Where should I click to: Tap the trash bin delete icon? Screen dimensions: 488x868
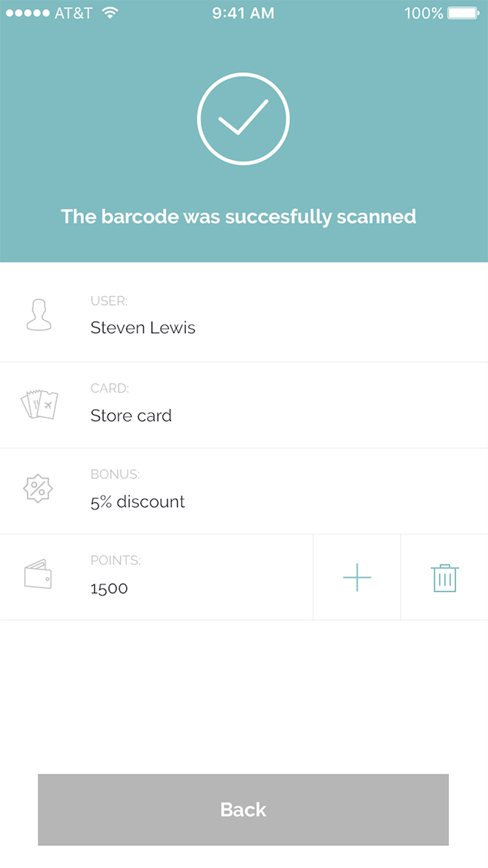445,578
